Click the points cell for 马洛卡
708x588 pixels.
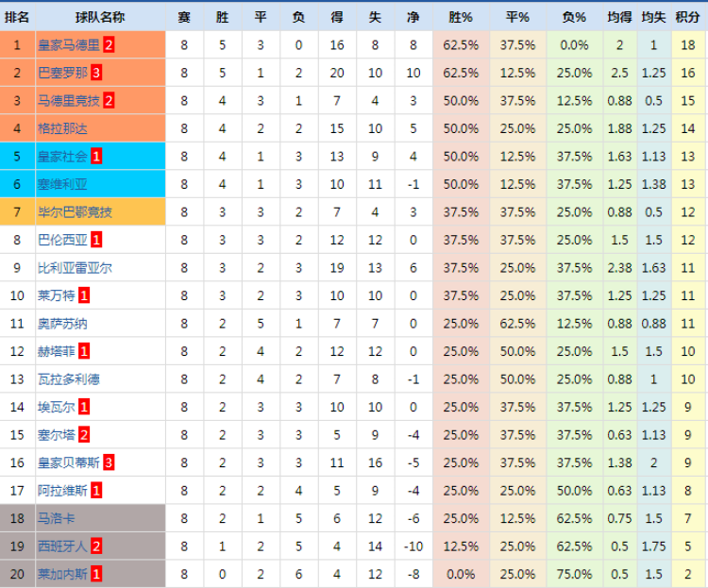687,518
